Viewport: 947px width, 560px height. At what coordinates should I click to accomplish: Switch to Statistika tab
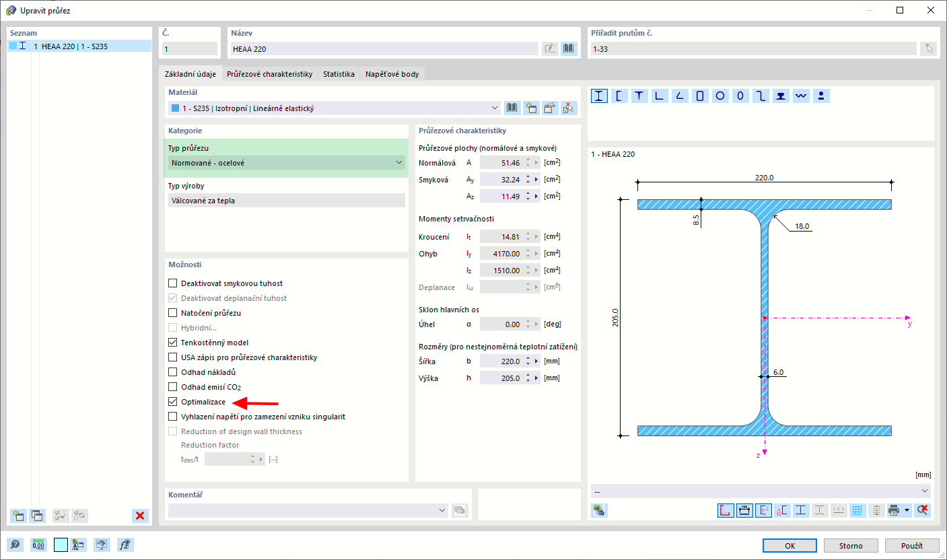pos(339,74)
